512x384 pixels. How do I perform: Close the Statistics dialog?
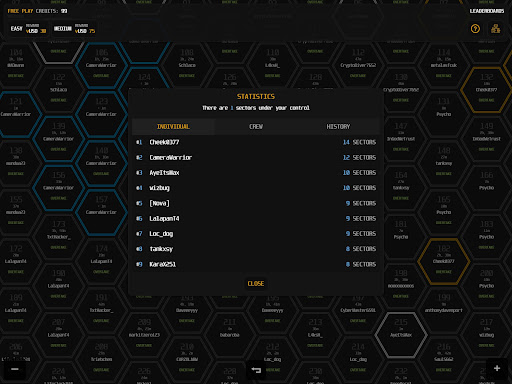click(256, 283)
